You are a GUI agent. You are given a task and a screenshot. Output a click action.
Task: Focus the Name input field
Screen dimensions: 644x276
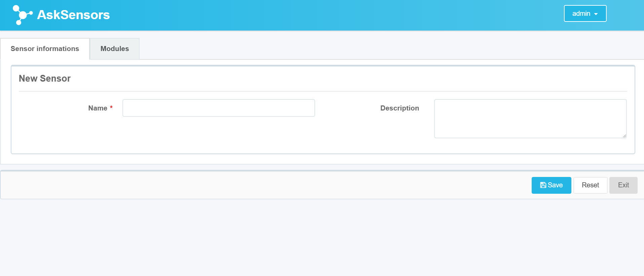click(219, 108)
